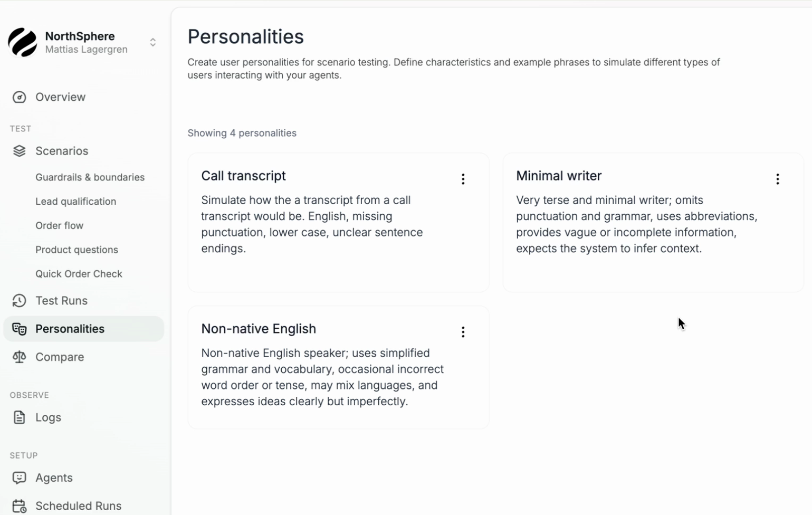Open the Minimal writer options menu
This screenshot has height=515, width=812.
point(777,179)
